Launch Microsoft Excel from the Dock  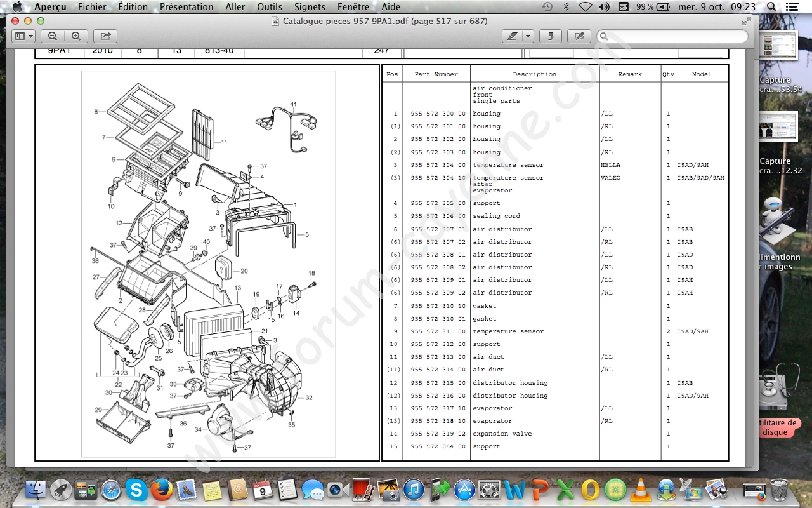click(x=565, y=490)
